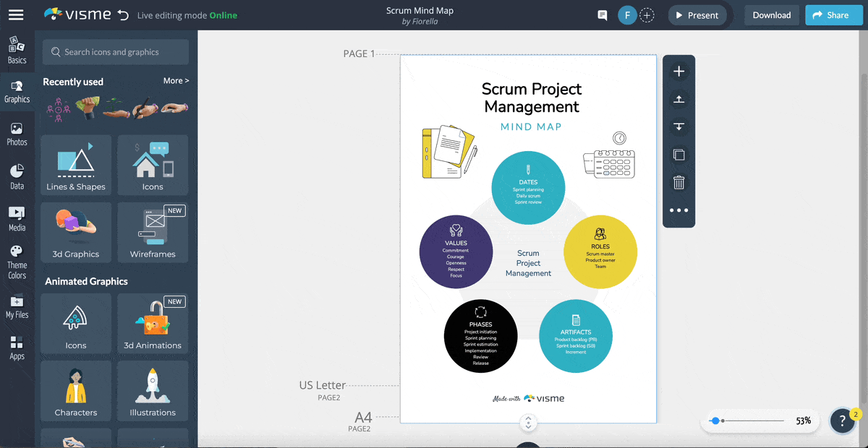Switch to the Basics panel tab
The height and width of the screenshot is (448, 868).
click(17, 49)
